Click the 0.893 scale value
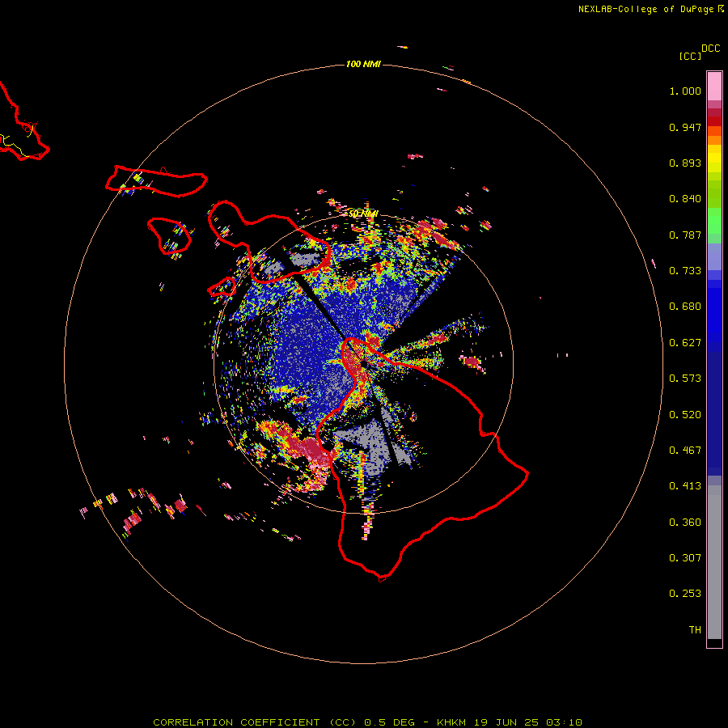 coord(685,163)
